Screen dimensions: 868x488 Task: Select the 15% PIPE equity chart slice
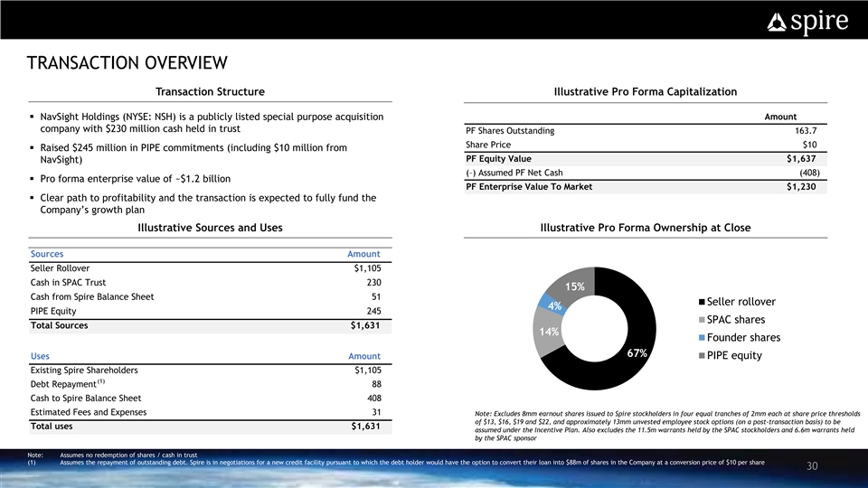[x=571, y=283]
